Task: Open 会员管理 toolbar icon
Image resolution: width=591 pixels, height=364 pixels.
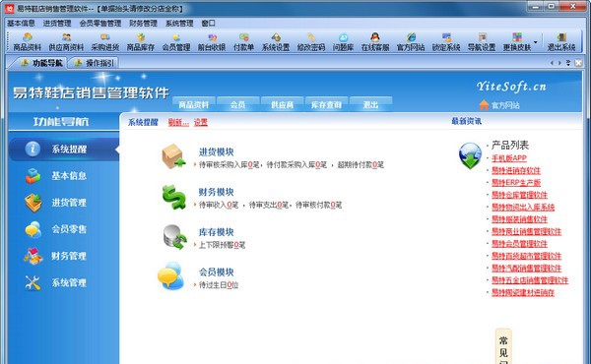Action: pyautogui.click(x=176, y=41)
